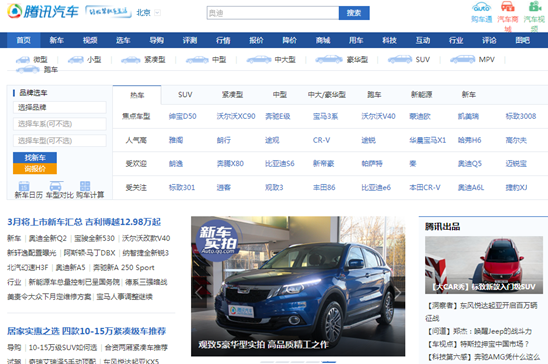The width and height of the screenshot is (548, 364).
Task: Open the 比亚迪S6 link
Action: (280, 163)
